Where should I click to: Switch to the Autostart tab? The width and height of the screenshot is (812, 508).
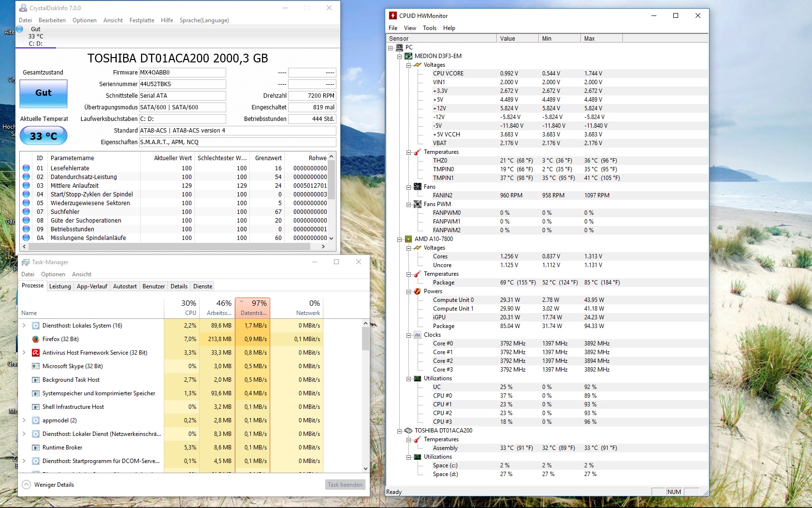click(x=125, y=286)
